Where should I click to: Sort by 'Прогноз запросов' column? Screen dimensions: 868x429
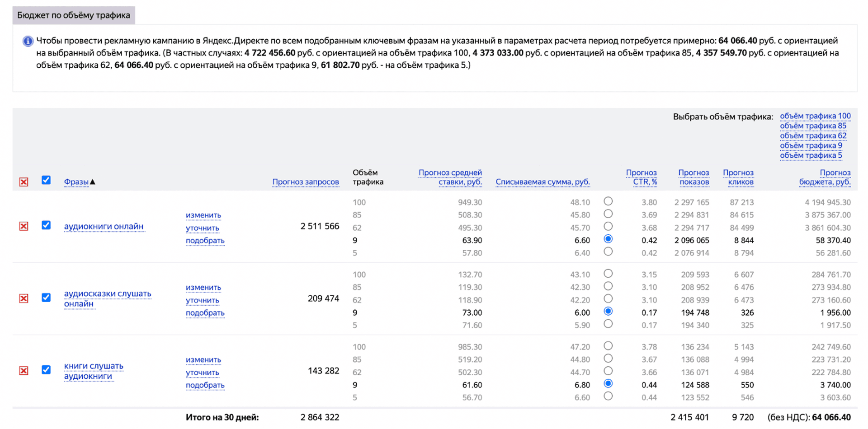point(305,182)
